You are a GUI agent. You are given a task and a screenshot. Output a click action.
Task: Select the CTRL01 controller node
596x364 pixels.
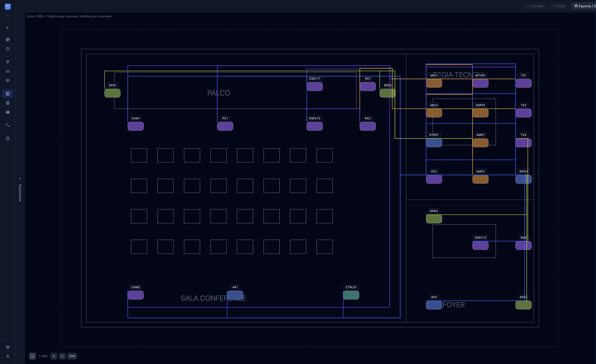(351, 295)
